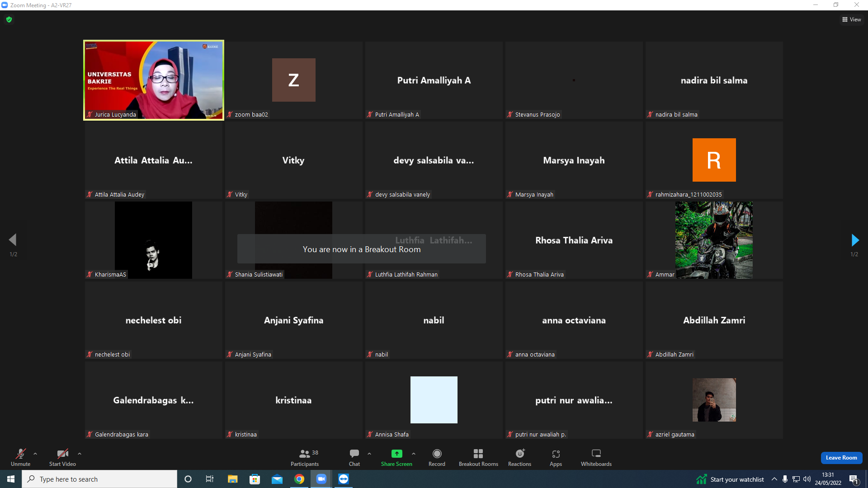Click the Share Screen button
Viewport: 868px width, 488px height.
(396, 457)
